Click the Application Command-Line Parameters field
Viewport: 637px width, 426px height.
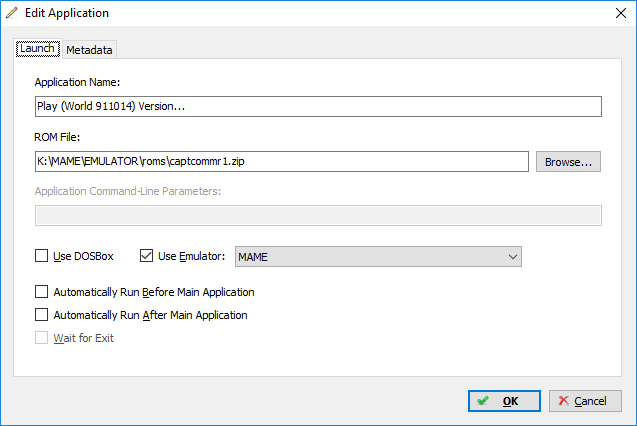(x=318, y=215)
